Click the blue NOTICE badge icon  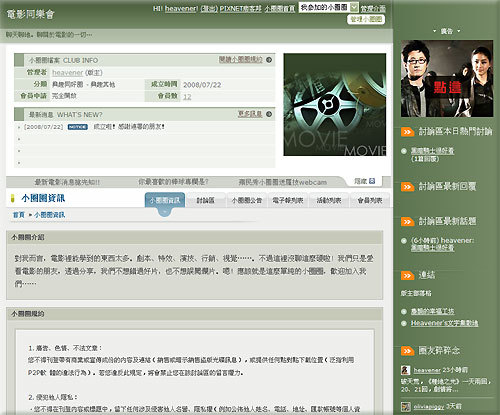[78, 127]
